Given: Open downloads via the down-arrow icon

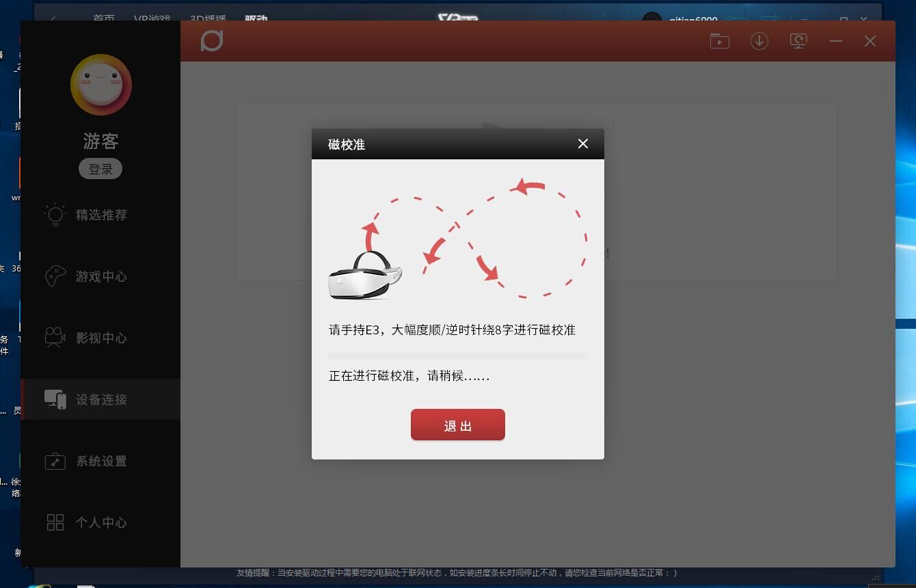Looking at the screenshot, I should click(x=759, y=41).
